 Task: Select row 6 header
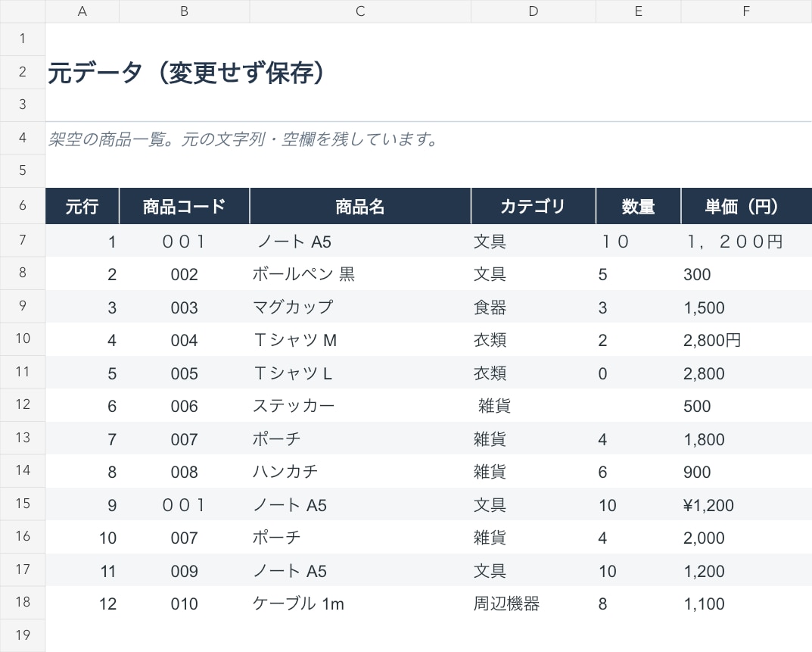click(x=22, y=206)
